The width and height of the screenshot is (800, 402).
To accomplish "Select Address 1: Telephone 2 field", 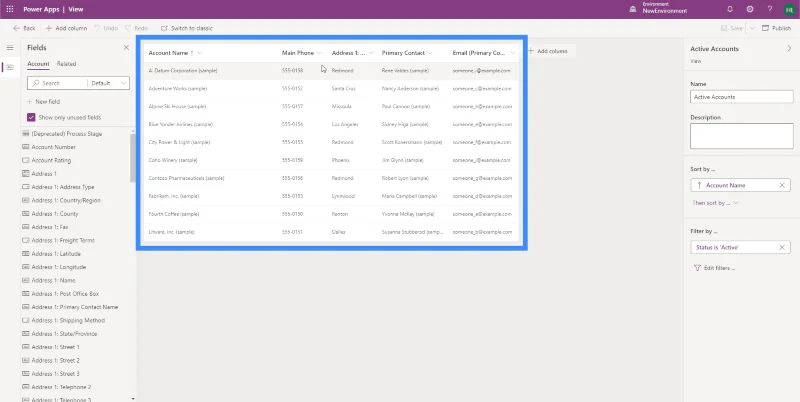I will pos(57,387).
